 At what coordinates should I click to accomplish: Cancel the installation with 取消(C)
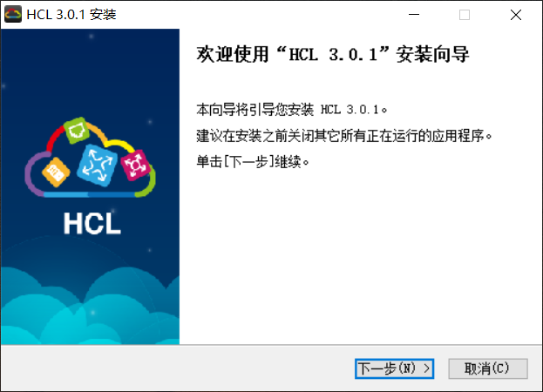(x=488, y=368)
